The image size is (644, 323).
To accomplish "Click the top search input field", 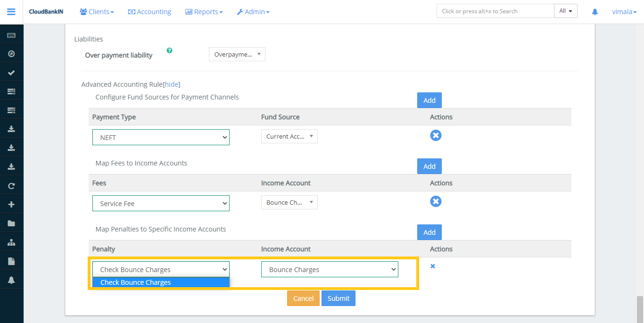I will click(495, 11).
